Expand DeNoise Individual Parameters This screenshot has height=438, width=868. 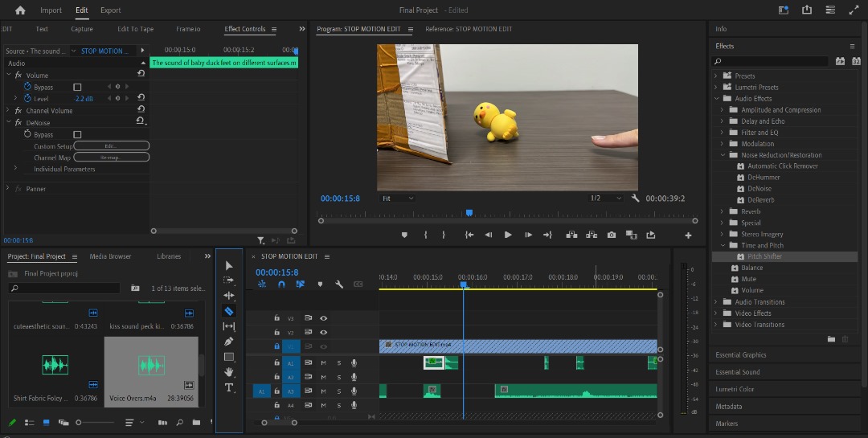pyautogui.click(x=15, y=168)
